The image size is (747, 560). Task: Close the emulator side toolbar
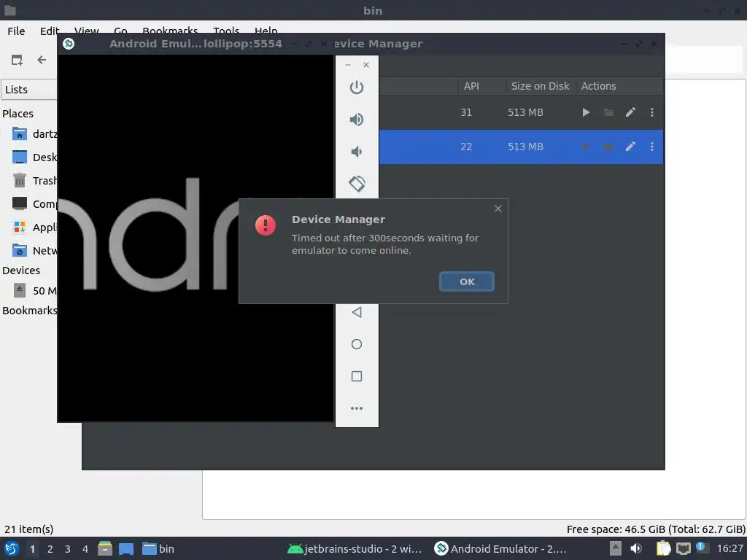366,65
